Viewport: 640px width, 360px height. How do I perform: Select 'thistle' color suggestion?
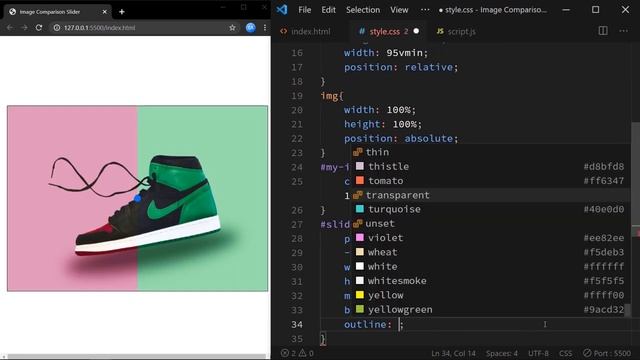coord(490,166)
